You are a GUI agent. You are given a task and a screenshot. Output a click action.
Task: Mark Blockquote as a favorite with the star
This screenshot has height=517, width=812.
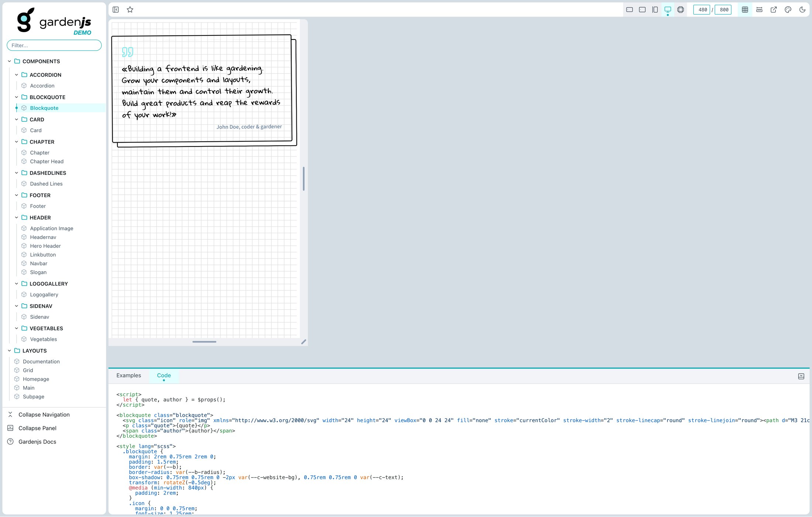click(130, 10)
